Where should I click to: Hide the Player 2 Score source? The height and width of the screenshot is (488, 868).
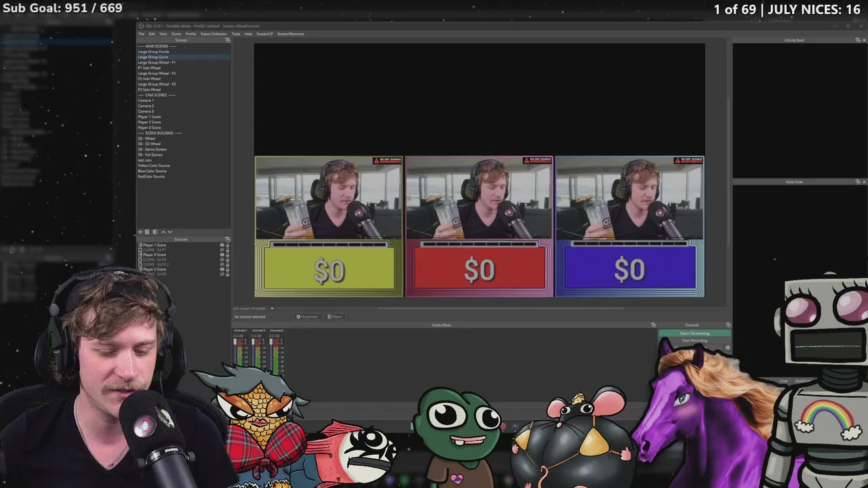[x=222, y=269]
